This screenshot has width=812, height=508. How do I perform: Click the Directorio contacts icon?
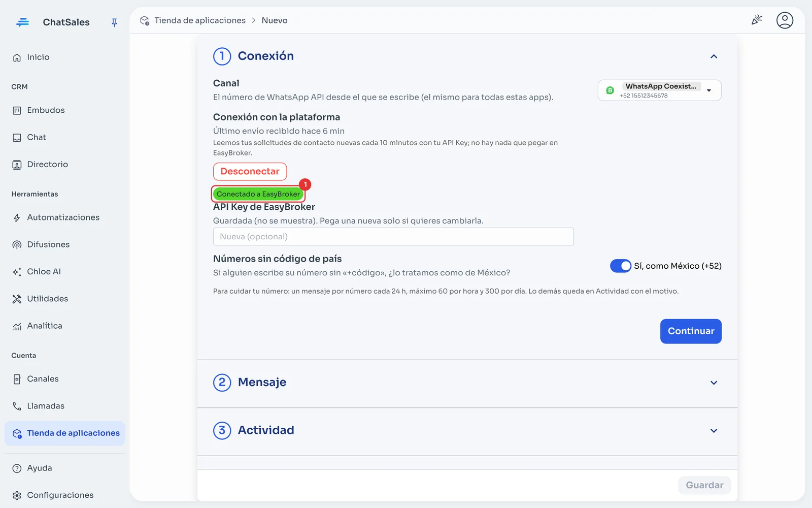(17, 165)
